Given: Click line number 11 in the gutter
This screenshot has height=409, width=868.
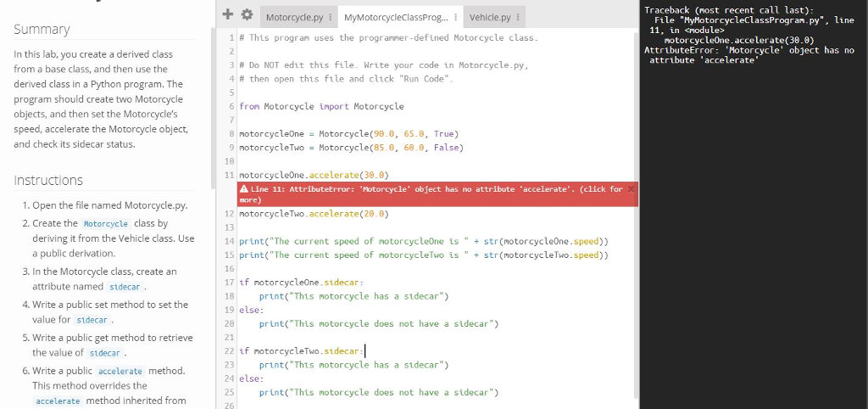Looking at the screenshot, I should (229, 174).
